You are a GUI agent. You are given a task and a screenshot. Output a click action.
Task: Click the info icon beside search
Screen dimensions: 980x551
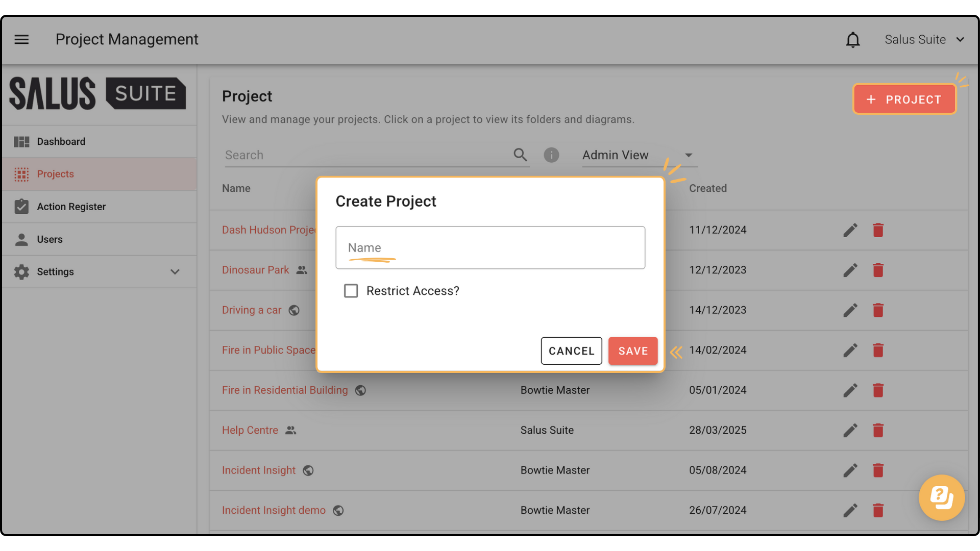(x=551, y=155)
